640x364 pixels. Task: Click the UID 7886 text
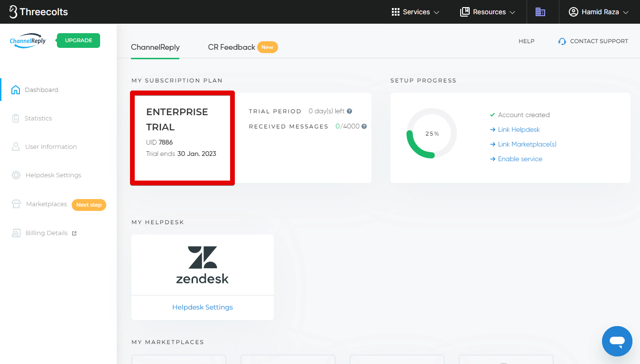click(159, 142)
